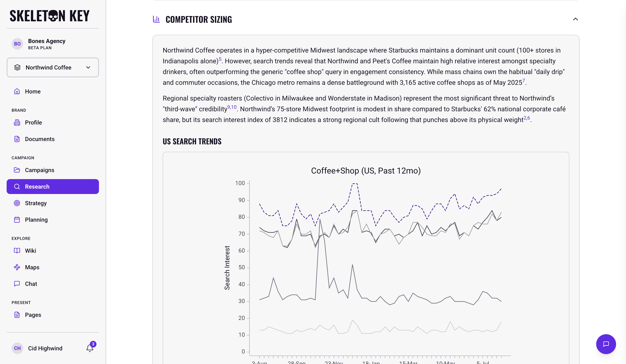Click the BETA PLAN label
The width and height of the screenshot is (626, 364).
pyautogui.click(x=40, y=48)
